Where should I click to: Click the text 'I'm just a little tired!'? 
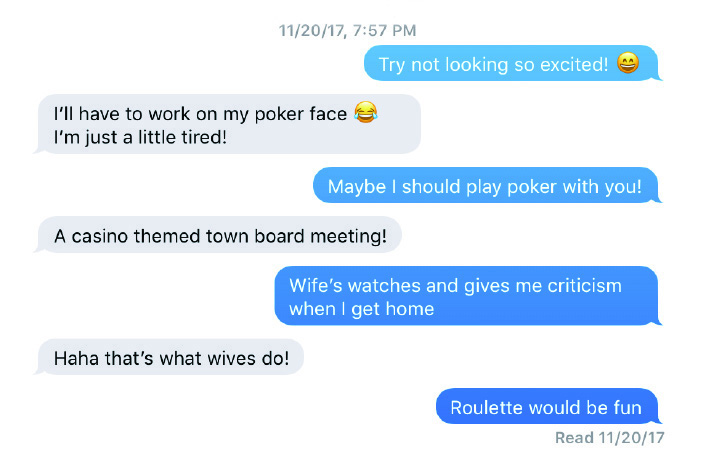coord(140,137)
